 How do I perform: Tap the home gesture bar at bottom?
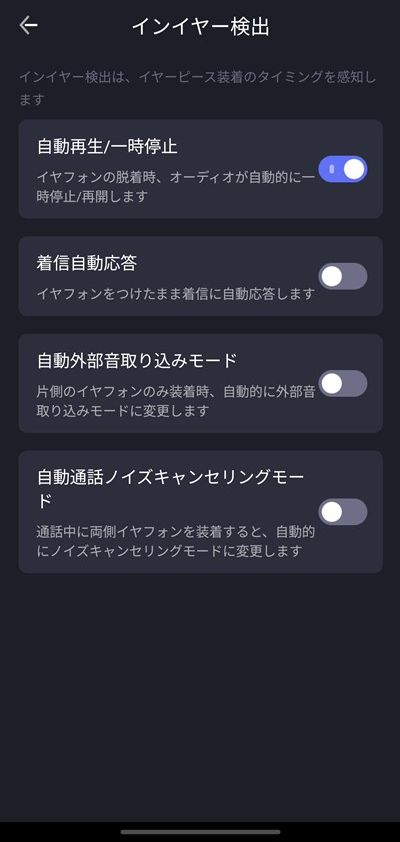tap(200, 832)
